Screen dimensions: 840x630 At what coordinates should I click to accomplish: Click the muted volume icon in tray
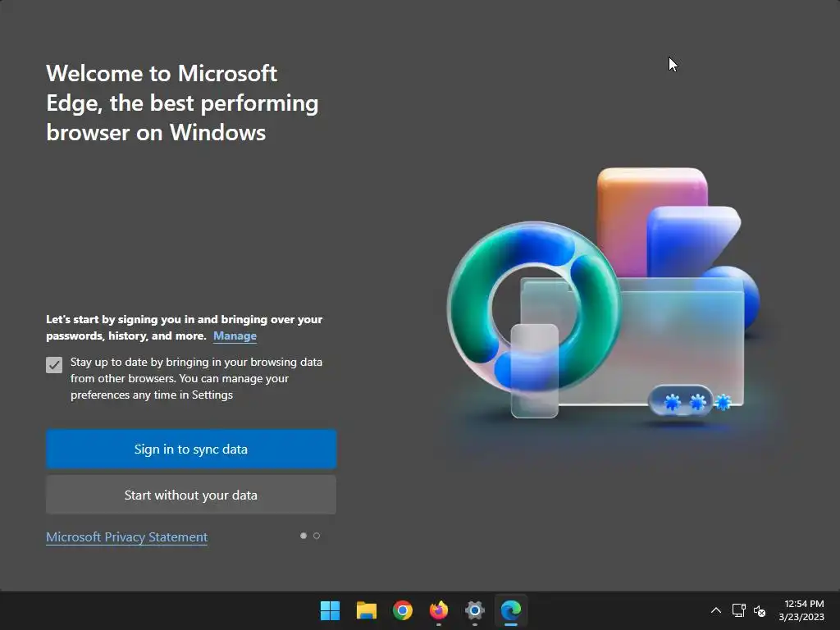point(760,610)
